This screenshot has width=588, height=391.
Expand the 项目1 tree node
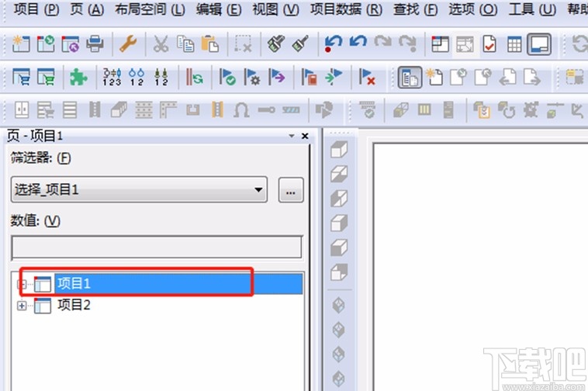(22, 285)
